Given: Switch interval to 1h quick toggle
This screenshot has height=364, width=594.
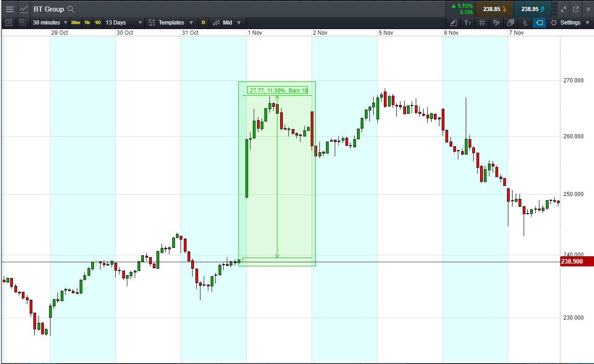Looking at the screenshot, I should [x=87, y=23].
